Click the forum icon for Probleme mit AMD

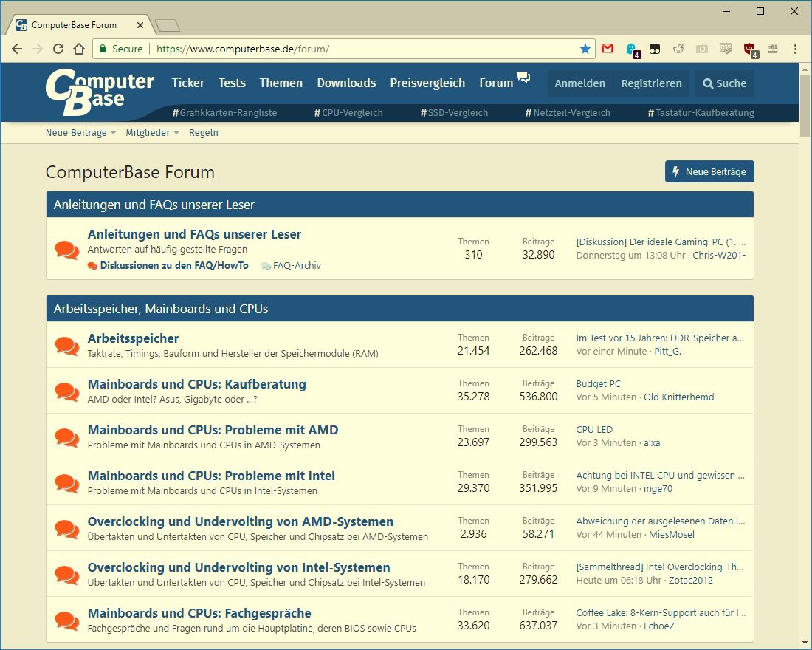pyautogui.click(x=66, y=437)
